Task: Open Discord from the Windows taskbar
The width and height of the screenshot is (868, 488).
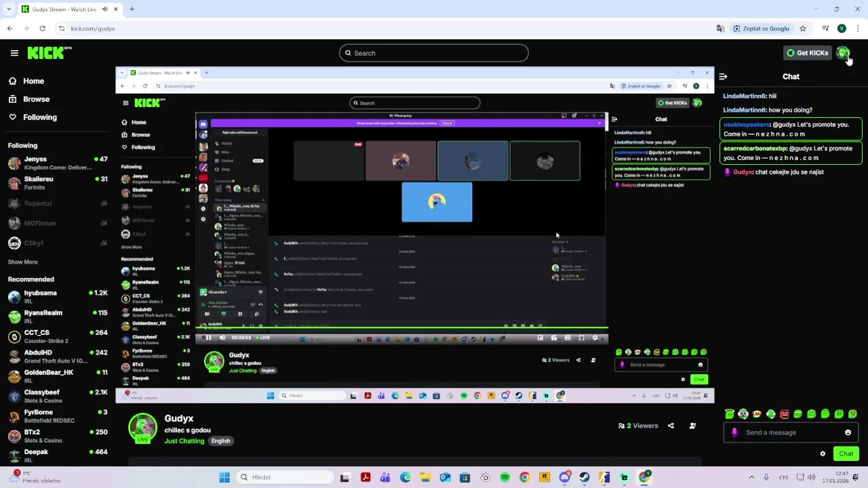Action: point(565,477)
